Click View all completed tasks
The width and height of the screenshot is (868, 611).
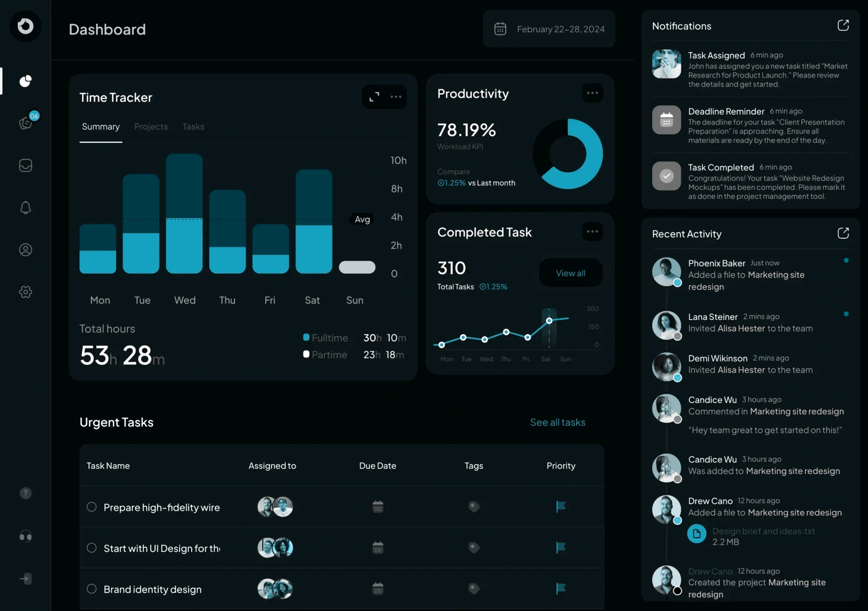click(570, 273)
